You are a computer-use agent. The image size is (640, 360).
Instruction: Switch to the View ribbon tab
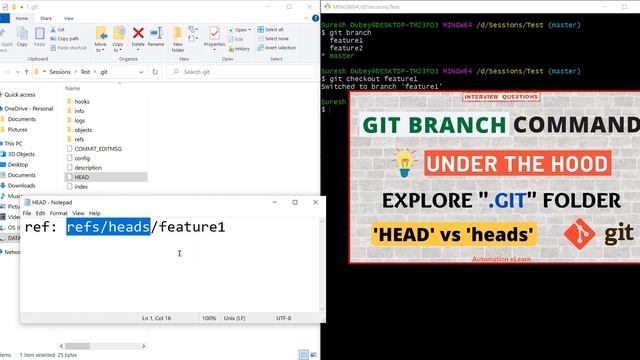[x=69, y=18]
